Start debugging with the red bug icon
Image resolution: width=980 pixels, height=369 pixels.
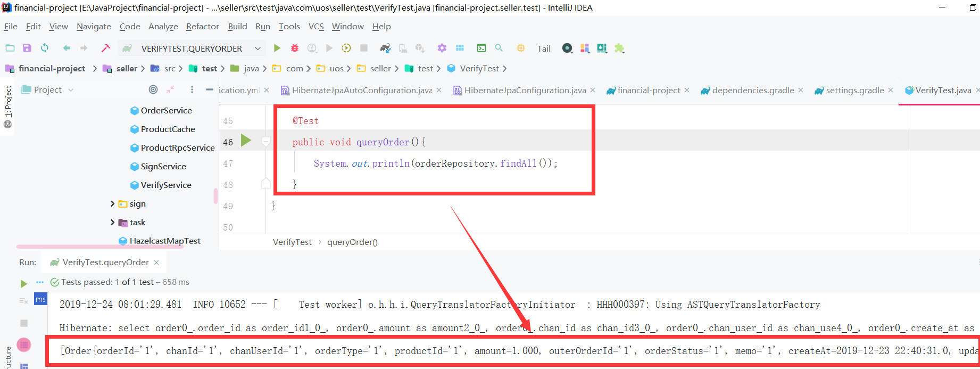tap(295, 48)
